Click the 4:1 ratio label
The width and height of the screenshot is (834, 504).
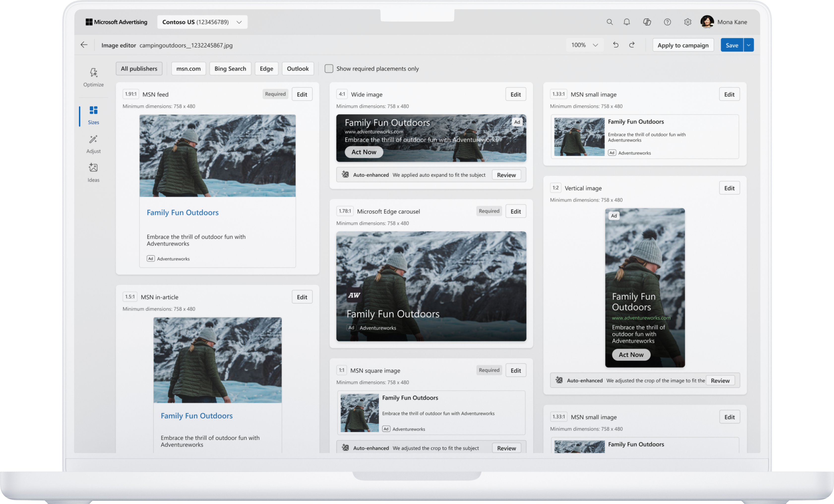click(x=342, y=94)
